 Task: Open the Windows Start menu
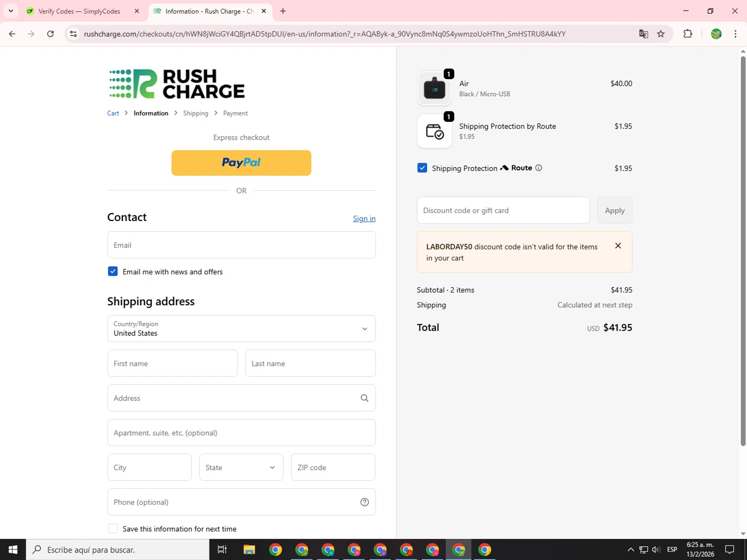[13, 550]
